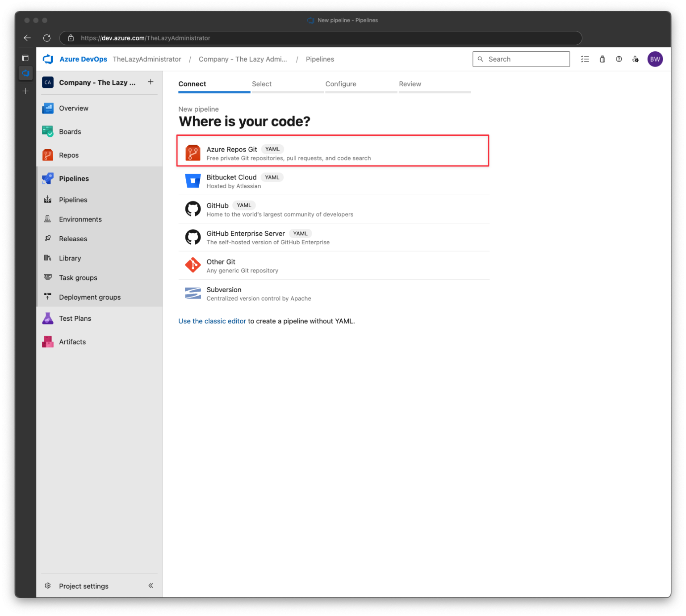
Task: Click browser sidebar tabs icon
Action: click(25, 58)
